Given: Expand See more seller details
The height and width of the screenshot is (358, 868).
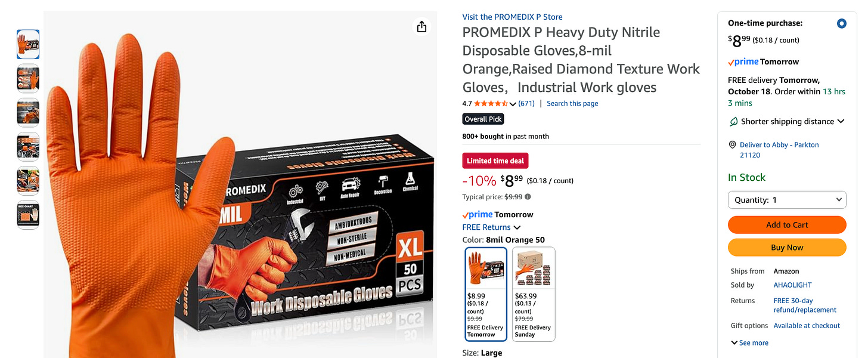Looking at the screenshot, I should coord(749,343).
